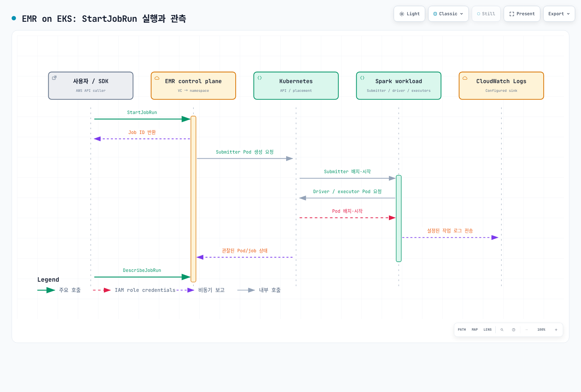Click the cloud icon on CloudWatch Logs card

465,78
